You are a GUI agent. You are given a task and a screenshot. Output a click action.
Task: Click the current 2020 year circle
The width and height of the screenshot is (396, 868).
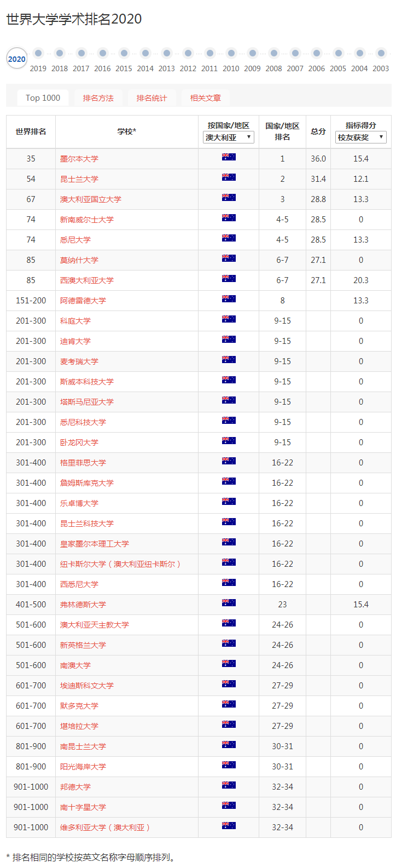17,59
